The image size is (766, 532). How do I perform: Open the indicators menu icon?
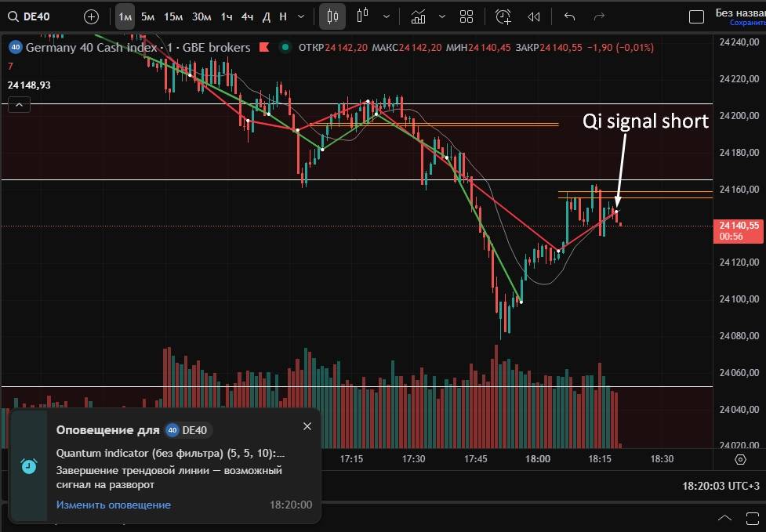(x=419, y=16)
